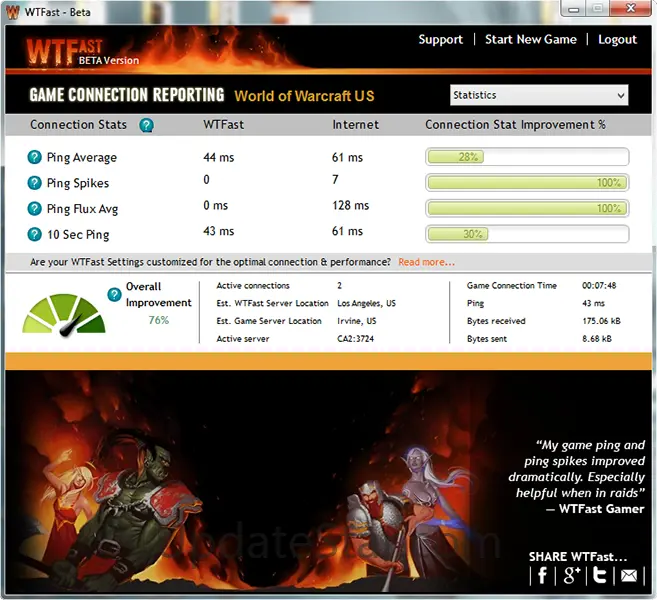
Task: Share WTFast on Google Plus
Action: click(x=572, y=575)
